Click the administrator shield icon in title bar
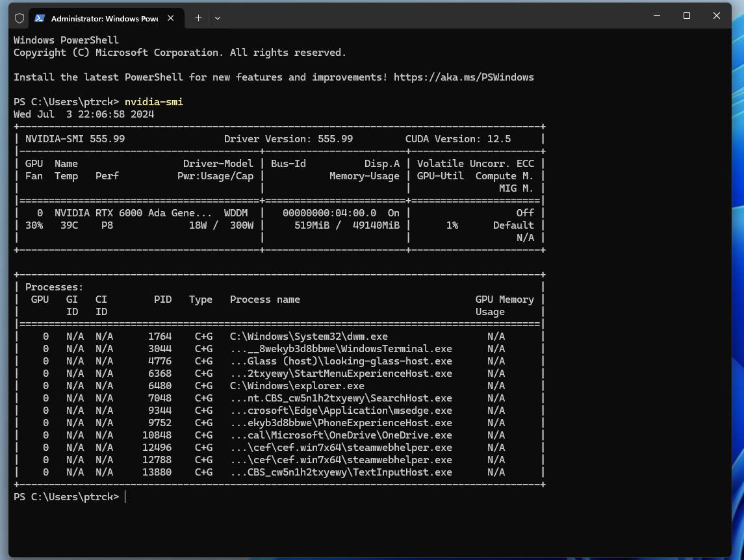Screen dimensions: 744x560 pyautogui.click(x=19, y=18)
